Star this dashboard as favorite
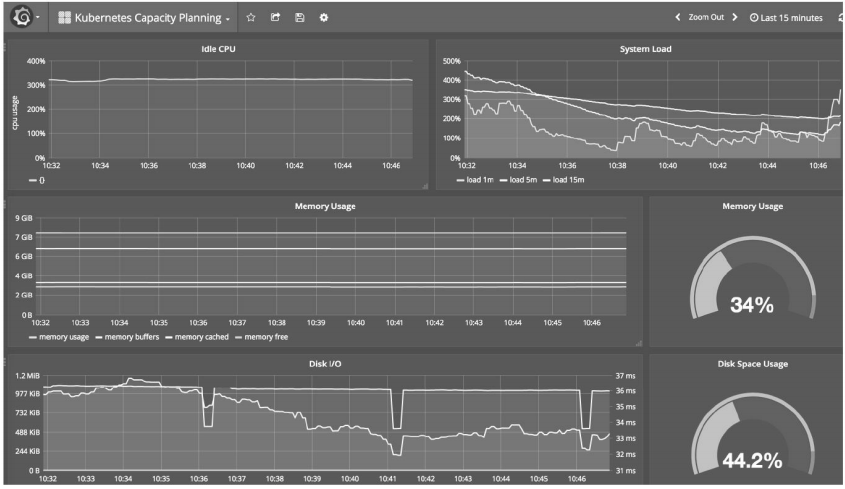The width and height of the screenshot is (845, 489). pyautogui.click(x=251, y=17)
